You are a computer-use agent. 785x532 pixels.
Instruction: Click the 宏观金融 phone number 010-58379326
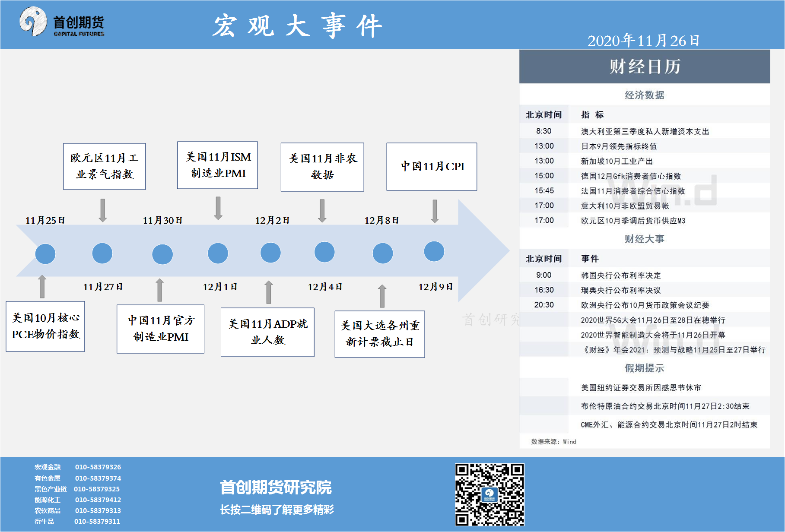click(98, 467)
